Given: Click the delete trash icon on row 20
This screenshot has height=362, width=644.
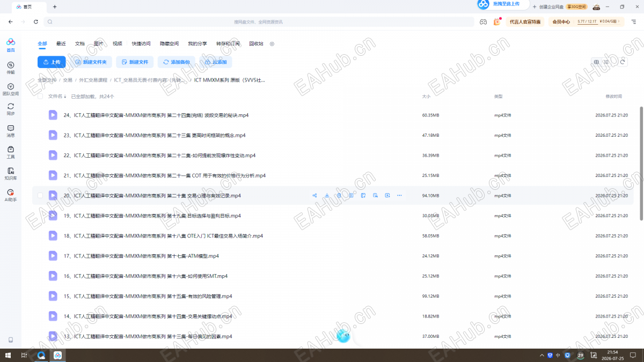Looking at the screenshot, I should click(339, 195).
